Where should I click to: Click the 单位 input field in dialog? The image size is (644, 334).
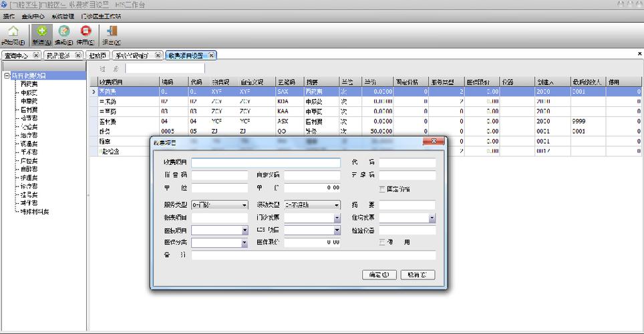coord(220,188)
